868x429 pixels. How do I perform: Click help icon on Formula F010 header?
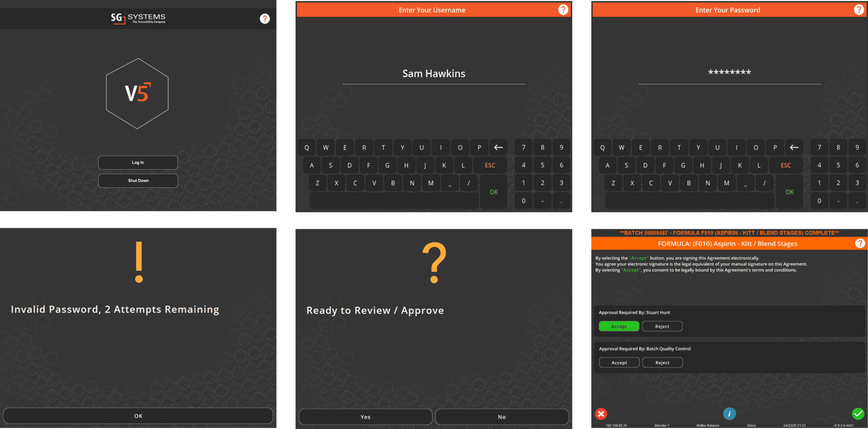tap(860, 243)
